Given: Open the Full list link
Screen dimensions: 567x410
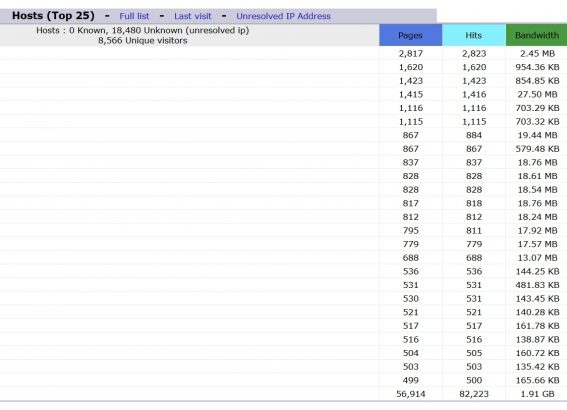Looking at the screenshot, I should tap(134, 16).
